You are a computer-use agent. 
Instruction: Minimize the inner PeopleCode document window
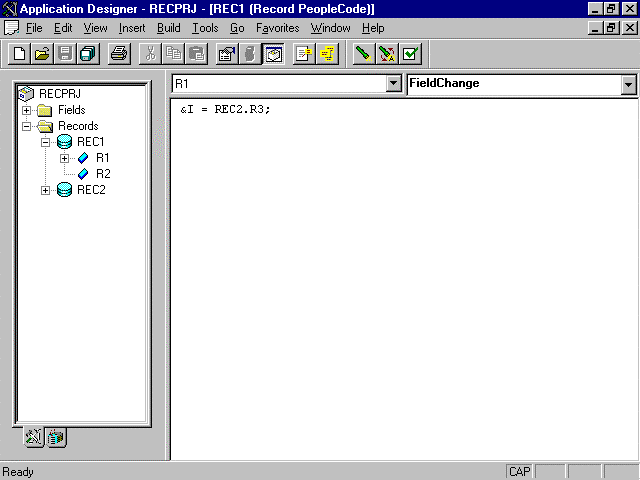pyautogui.click(x=596, y=28)
